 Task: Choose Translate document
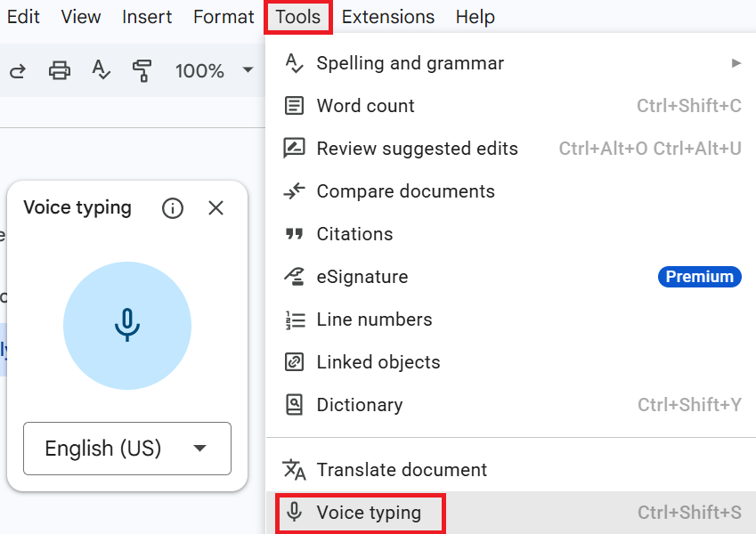510,469
